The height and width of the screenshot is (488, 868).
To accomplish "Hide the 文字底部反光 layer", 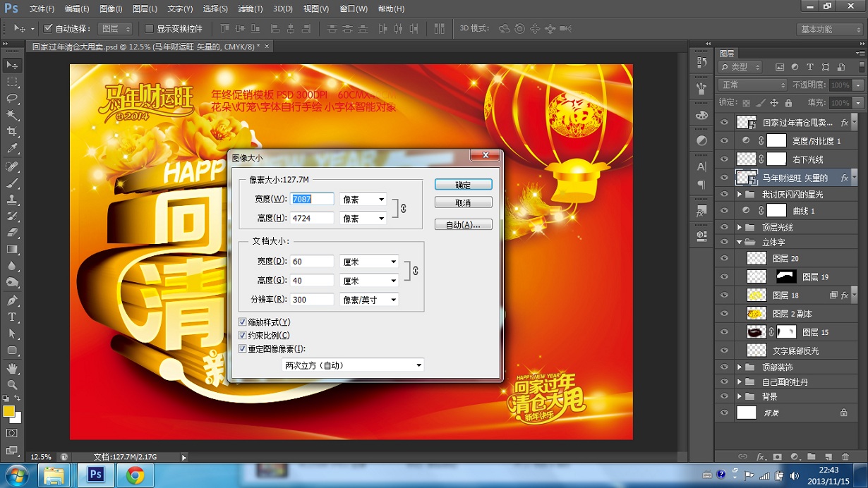I will (724, 350).
